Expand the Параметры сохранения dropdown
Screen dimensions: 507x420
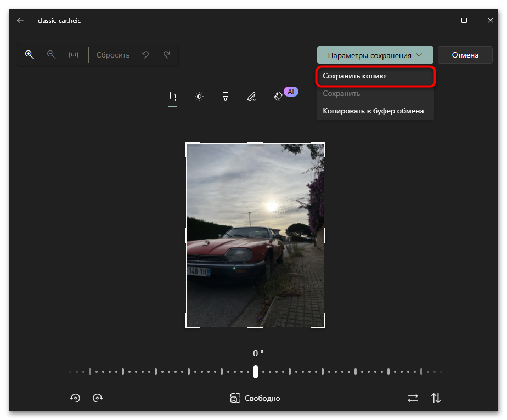tap(375, 55)
